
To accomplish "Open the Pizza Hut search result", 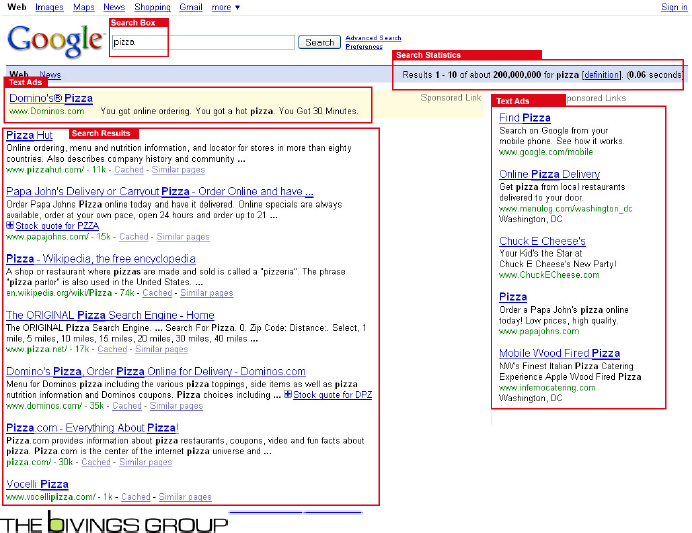I will [x=30, y=135].
